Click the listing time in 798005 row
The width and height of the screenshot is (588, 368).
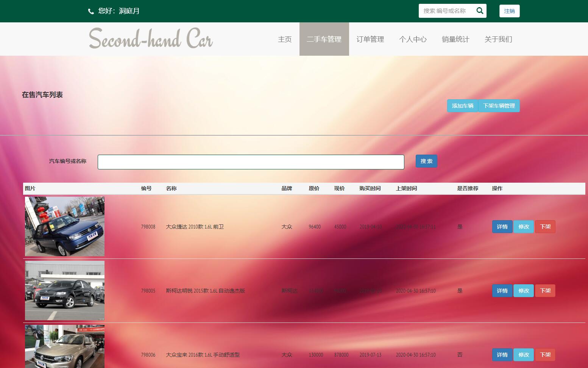tap(416, 291)
